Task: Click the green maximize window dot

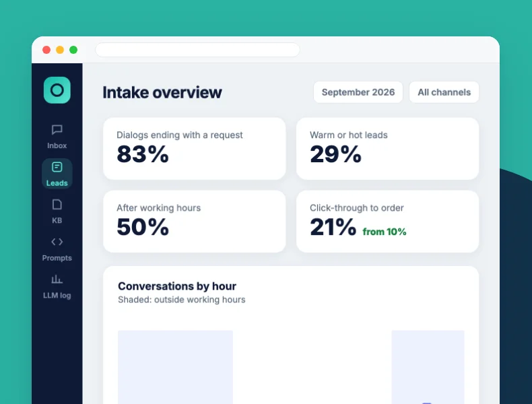Action: click(x=73, y=50)
